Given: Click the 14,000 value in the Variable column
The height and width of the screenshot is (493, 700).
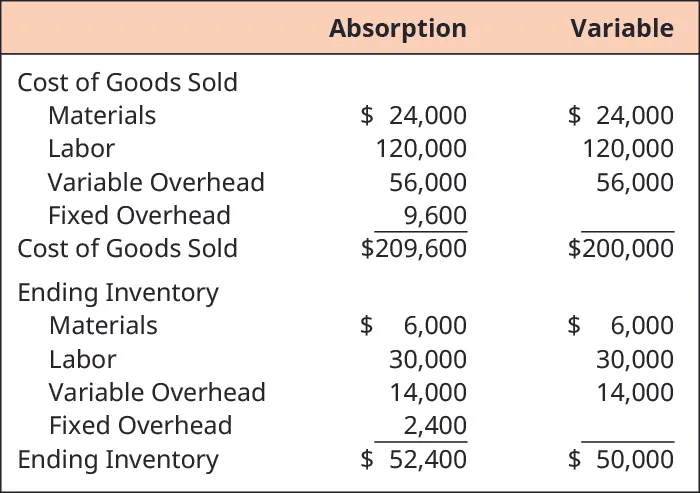Looking at the screenshot, I should point(635,392).
